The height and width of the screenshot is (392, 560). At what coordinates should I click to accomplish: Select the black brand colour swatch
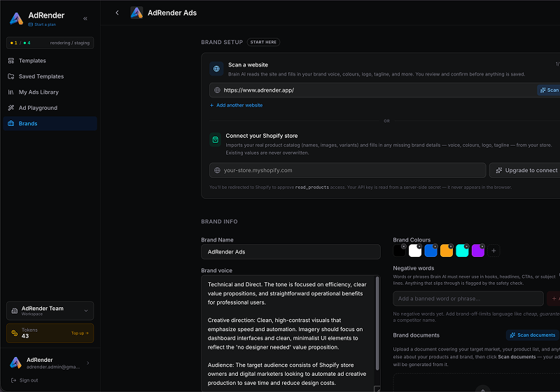pyautogui.click(x=399, y=251)
